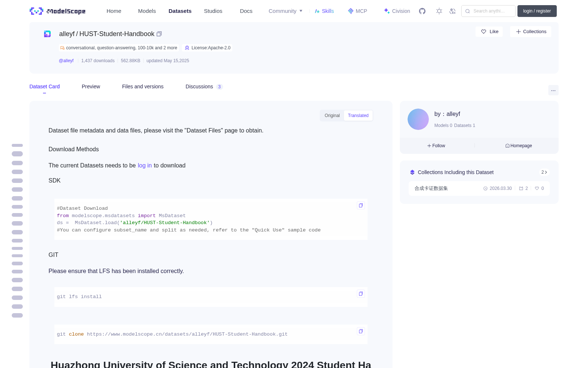Show the Translated text version
Screen dimensions: 588x368
[358, 116]
